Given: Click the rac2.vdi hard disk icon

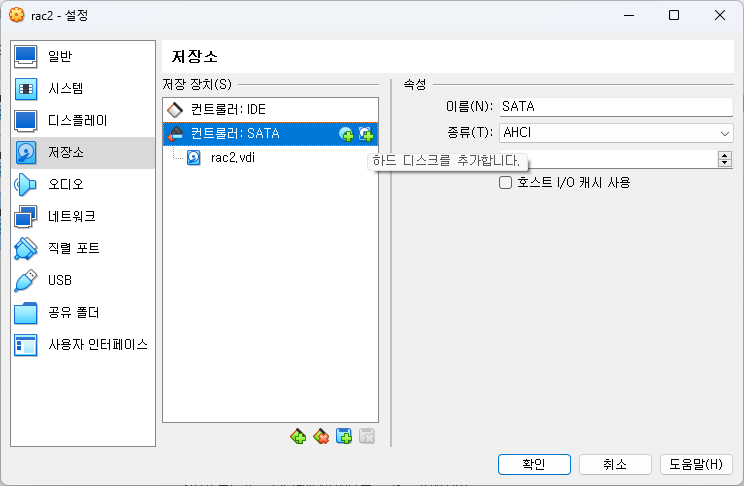Looking at the screenshot, I should 194,158.
